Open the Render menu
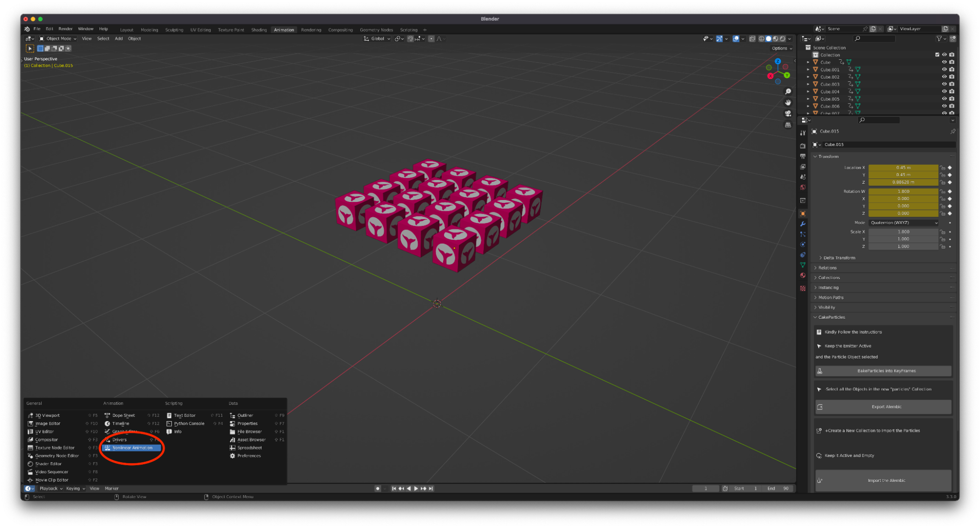Screen dimensions: 980x528 coord(65,29)
